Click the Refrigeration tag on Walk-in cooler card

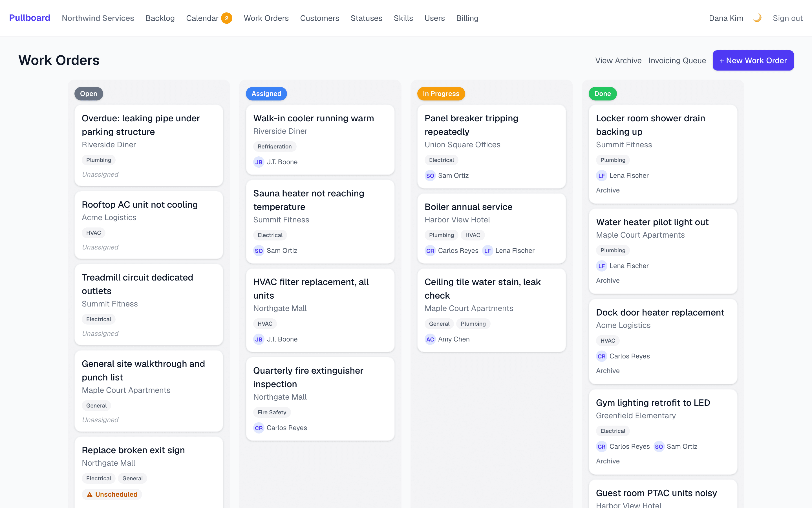[x=274, y=146]
